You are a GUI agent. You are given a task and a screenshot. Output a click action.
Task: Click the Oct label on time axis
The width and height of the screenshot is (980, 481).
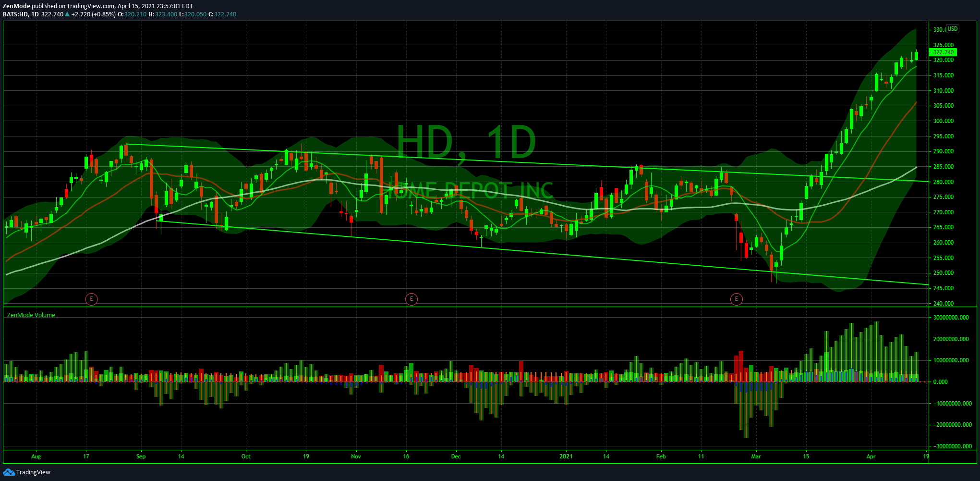tap(246, 456)
